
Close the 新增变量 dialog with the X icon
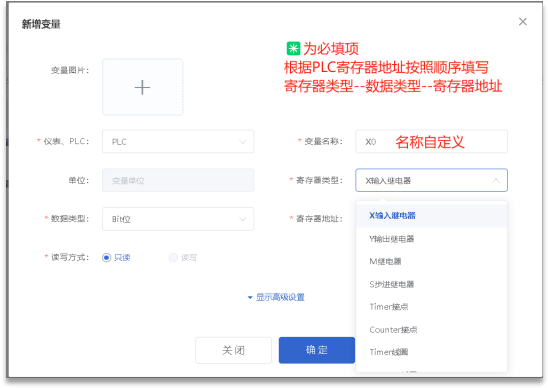pyautogui.click(x=522, y=22)
